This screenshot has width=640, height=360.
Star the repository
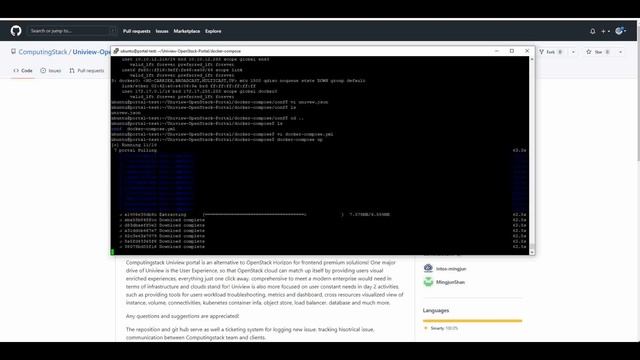pos(598,52)
